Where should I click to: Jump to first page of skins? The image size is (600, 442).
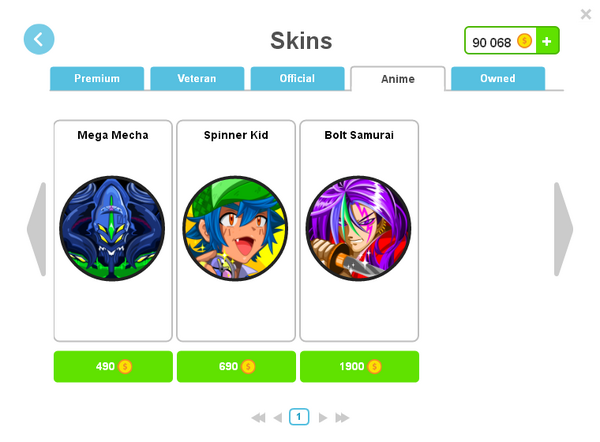click(x=259, y=418)
